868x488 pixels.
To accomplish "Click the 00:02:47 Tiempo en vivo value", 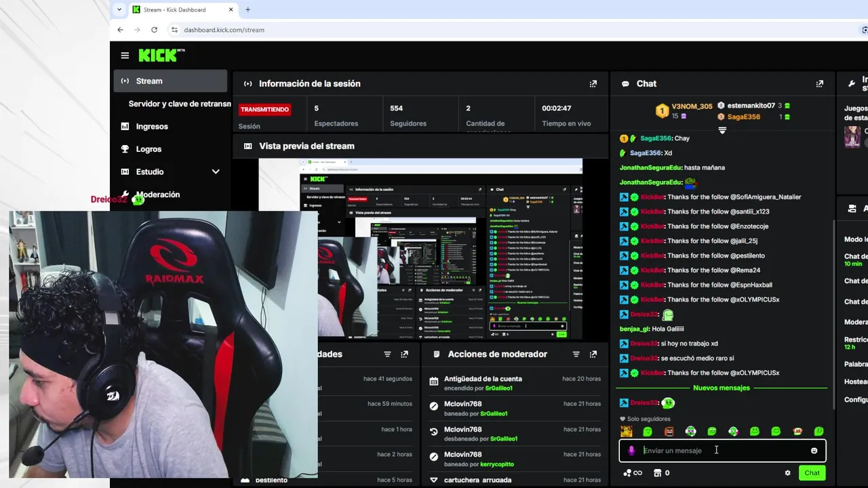I will 556,108.
